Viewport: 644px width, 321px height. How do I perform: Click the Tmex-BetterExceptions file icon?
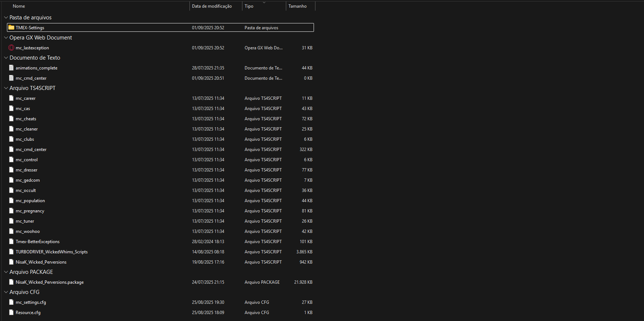click(11, 241)
